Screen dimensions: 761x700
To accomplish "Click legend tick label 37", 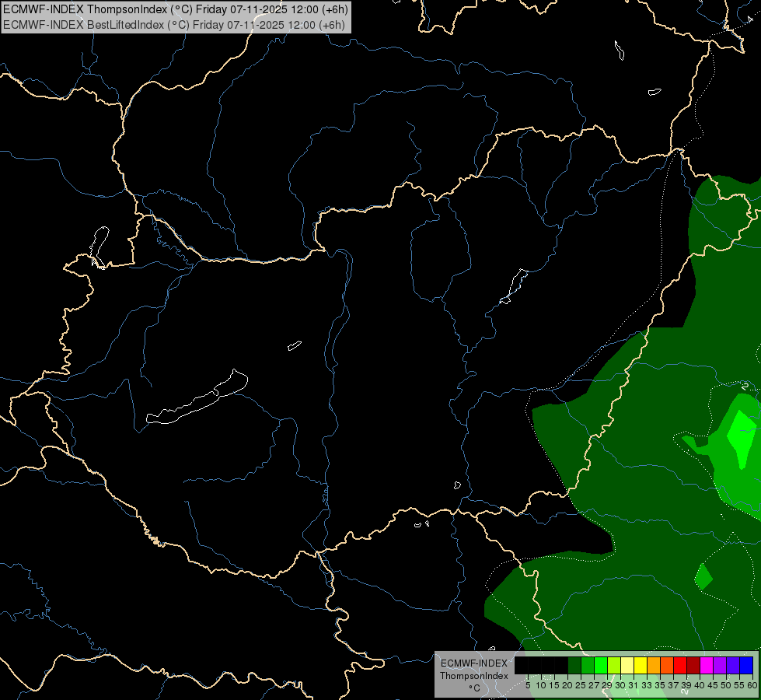I will tap(672, 685).
